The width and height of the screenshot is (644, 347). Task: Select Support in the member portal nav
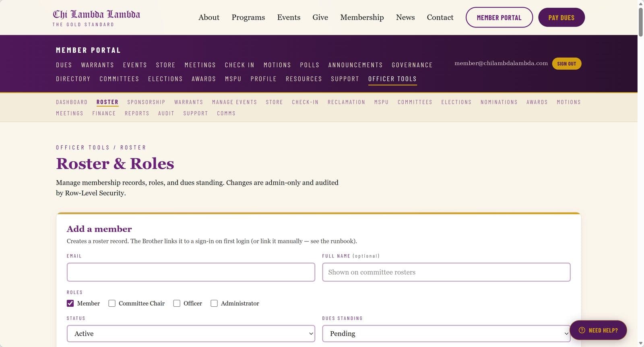click(x=345, y=79)
